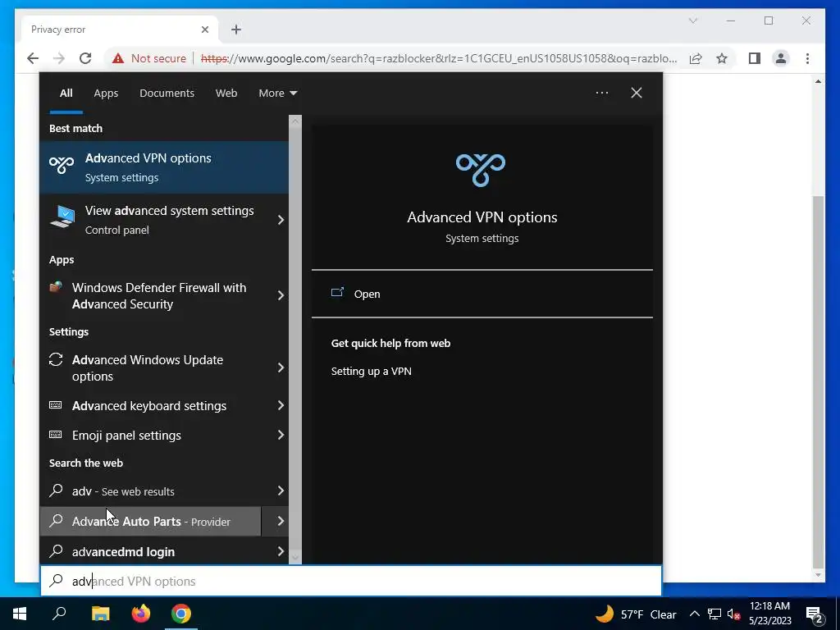
Task: Close the Privacy error tab
Action: pyautogui.click(x=204, y=30)
